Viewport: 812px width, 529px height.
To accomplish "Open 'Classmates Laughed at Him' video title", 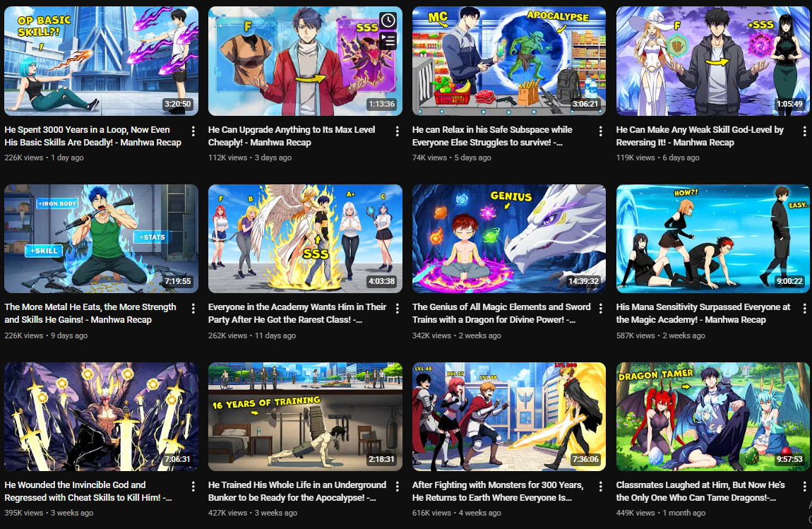I will pyautogui.click(x=700, y=491).
